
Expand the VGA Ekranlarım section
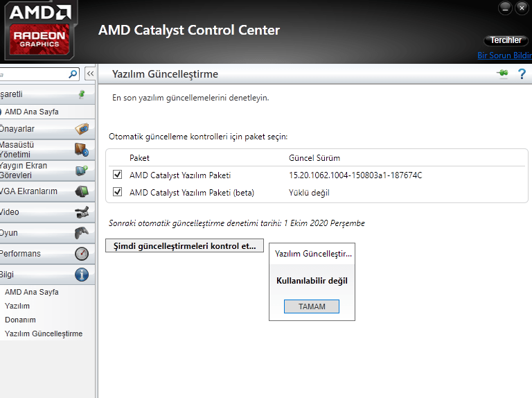48,191
